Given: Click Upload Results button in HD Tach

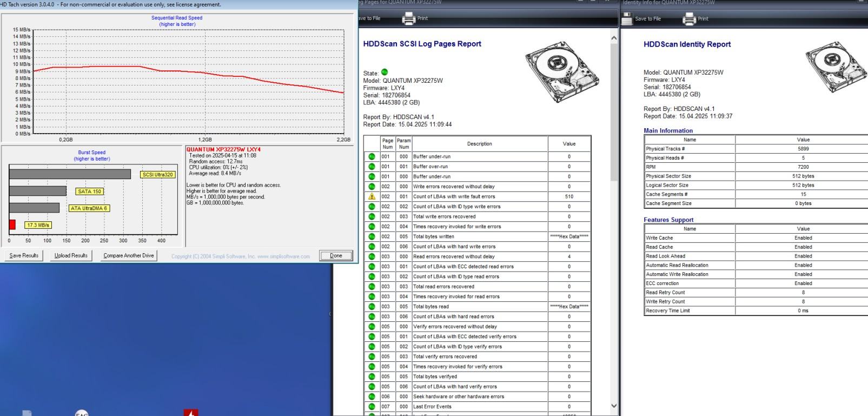Looking at the screenshot, I should (x=71, y=255).
